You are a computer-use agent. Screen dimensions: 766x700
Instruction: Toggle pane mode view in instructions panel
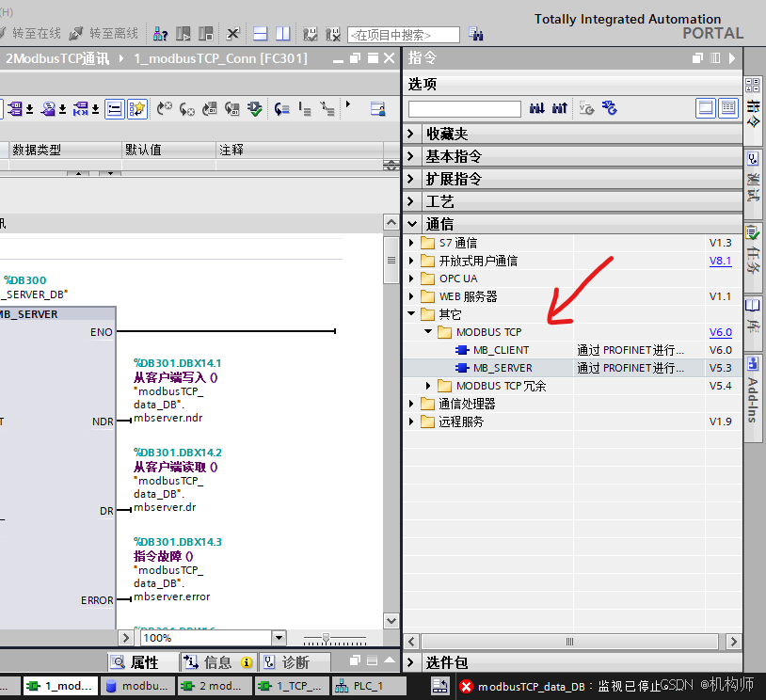[x=706, y=108]
